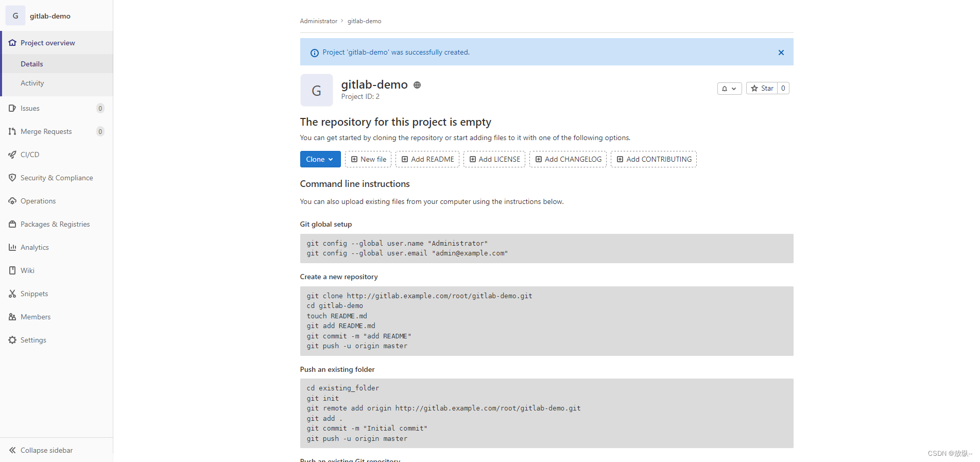Click the Members people icon
980x462 pixels.
(x=12, y=317)
